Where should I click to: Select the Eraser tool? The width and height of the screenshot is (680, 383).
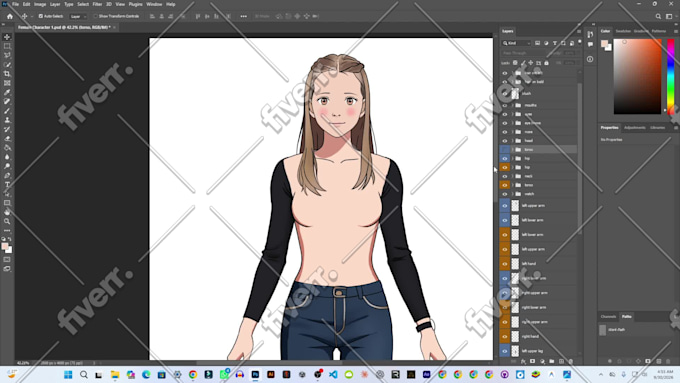tap(7, 139)
